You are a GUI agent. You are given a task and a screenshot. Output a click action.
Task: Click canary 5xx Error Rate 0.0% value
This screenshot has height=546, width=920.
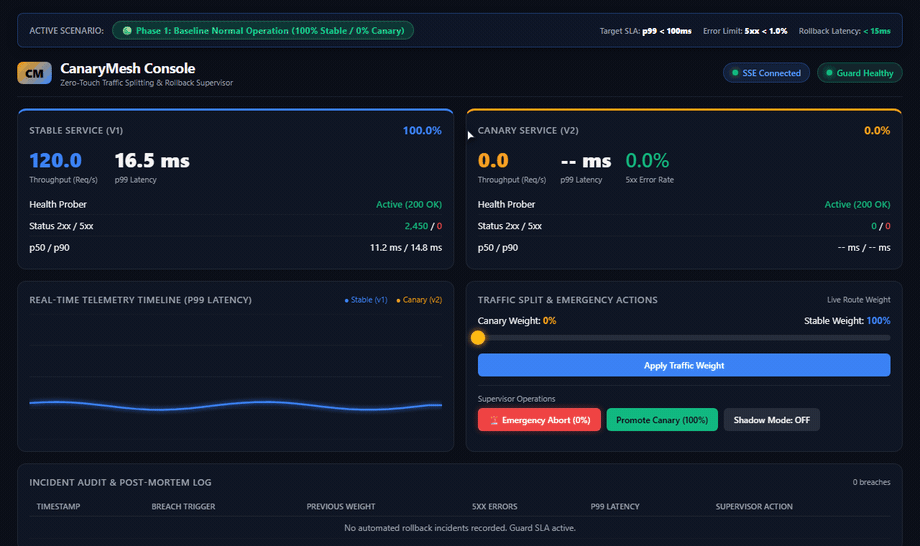click(x=647, y=160)
